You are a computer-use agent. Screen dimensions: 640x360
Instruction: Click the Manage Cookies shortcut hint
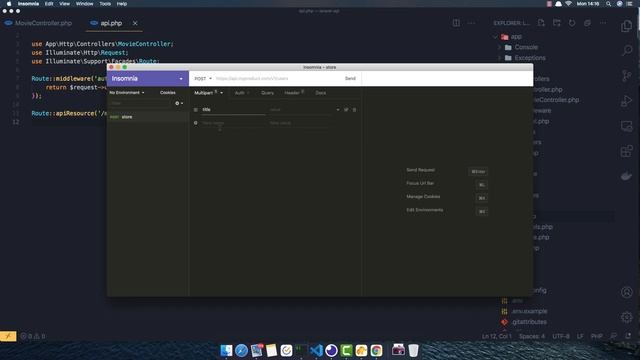pyautogui.click(x=423, y=197)
